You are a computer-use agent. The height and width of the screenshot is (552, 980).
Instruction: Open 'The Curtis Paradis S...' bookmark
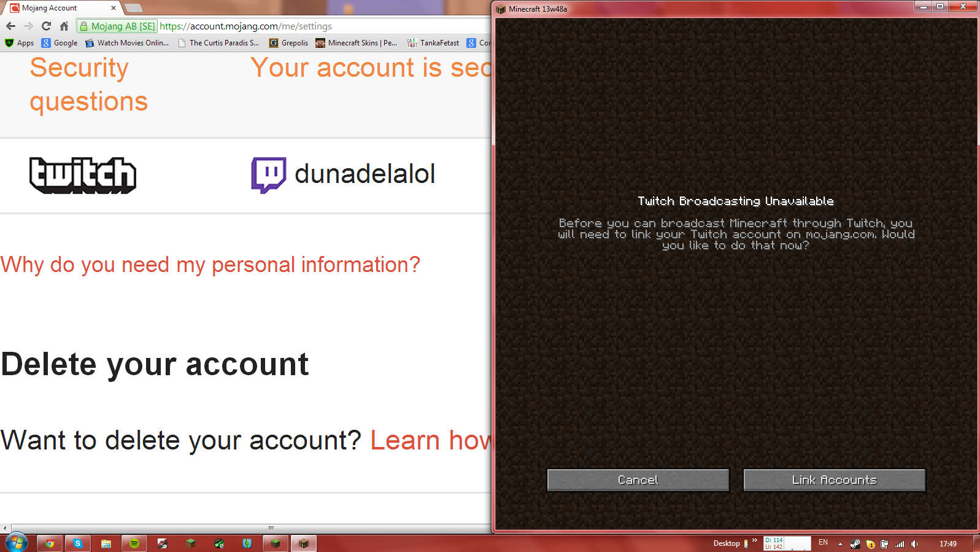click(x=218, y=43)
